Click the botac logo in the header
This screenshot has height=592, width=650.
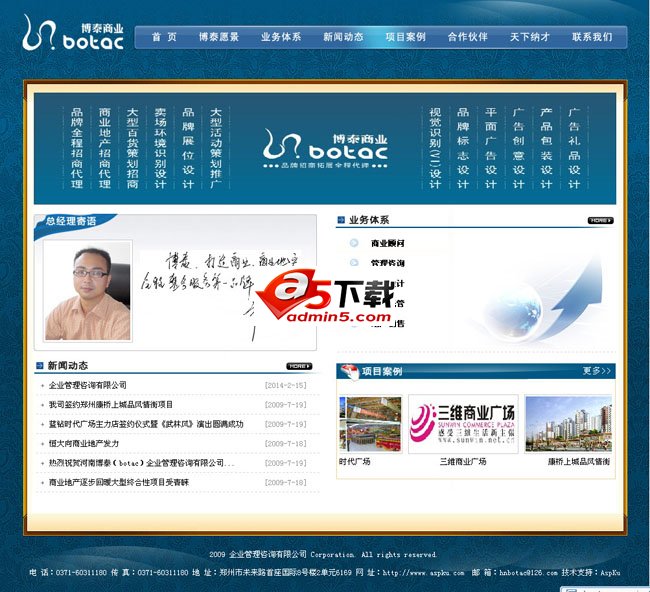73,33
